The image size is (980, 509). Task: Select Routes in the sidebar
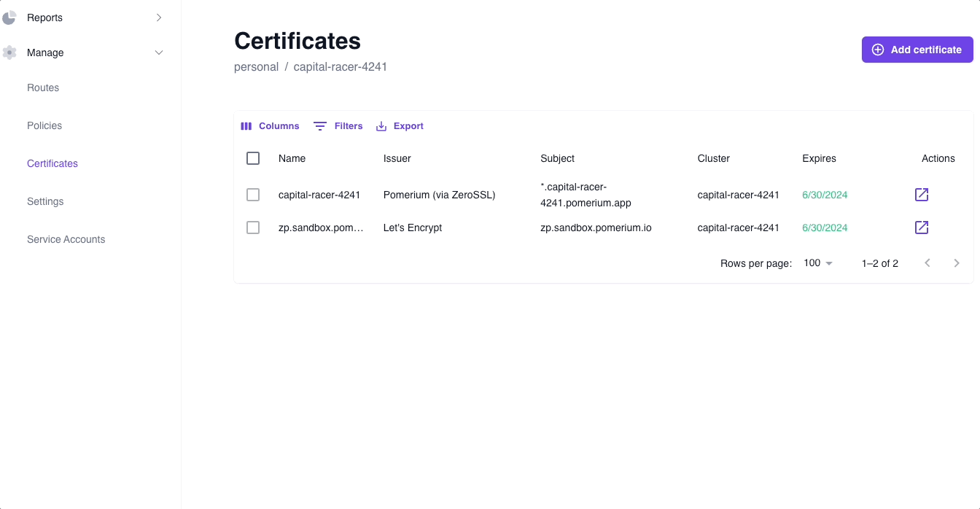point(43,88)
